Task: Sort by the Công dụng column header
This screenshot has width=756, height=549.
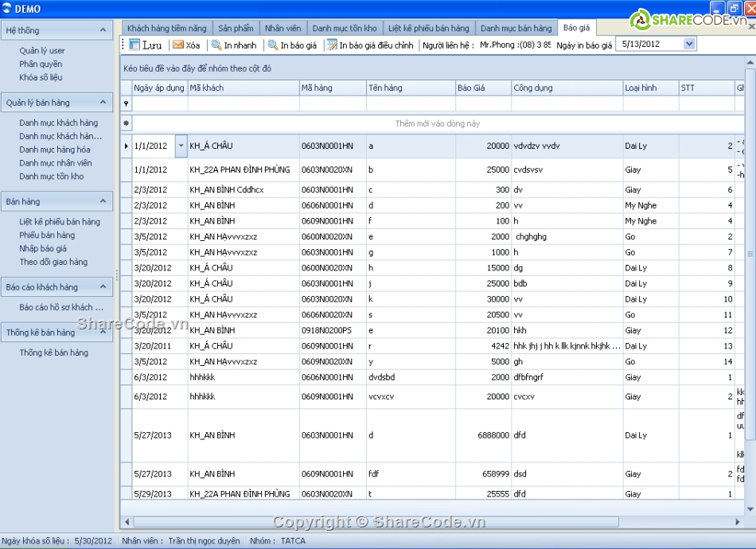Action: 567,88
